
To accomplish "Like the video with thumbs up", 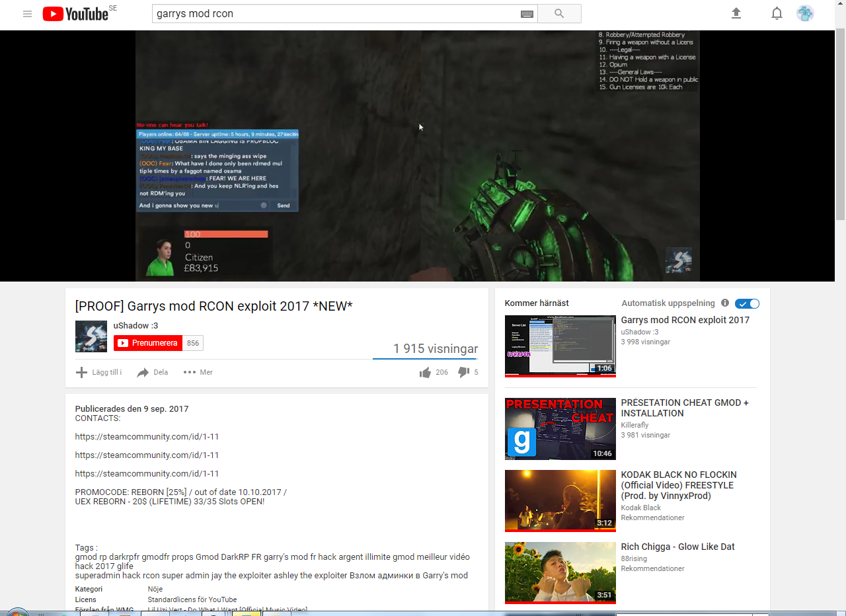I will pos(425,372).
